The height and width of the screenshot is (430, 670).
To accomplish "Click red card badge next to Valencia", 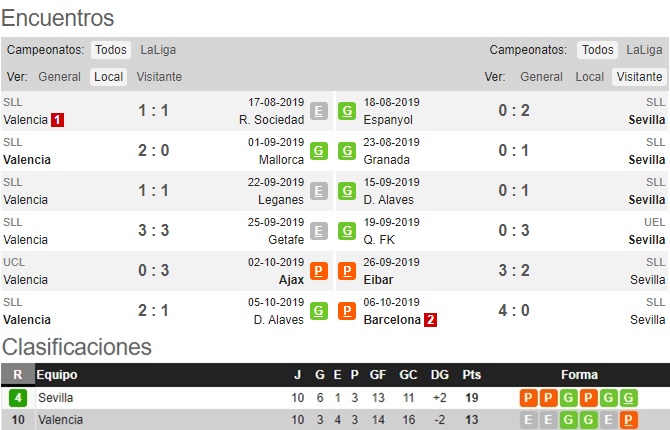I will coord(57,120).
